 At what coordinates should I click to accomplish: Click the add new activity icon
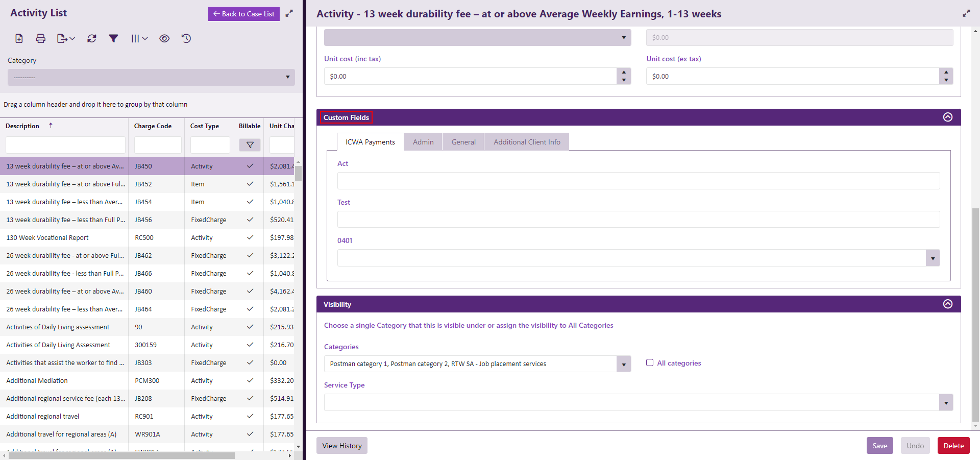pos(19,38)
